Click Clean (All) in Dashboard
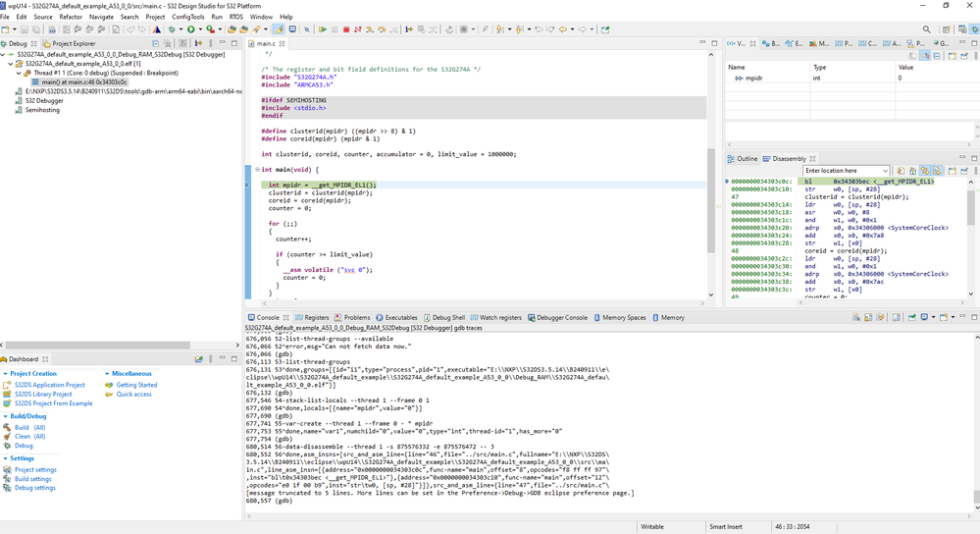This screenshot has height=534, width=980. coord(30,437)
